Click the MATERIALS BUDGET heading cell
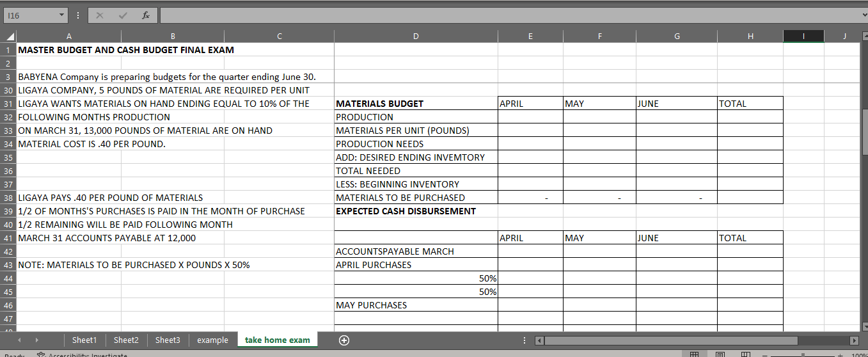Screen dimensions: 868x357 click(x=416, y=104)
